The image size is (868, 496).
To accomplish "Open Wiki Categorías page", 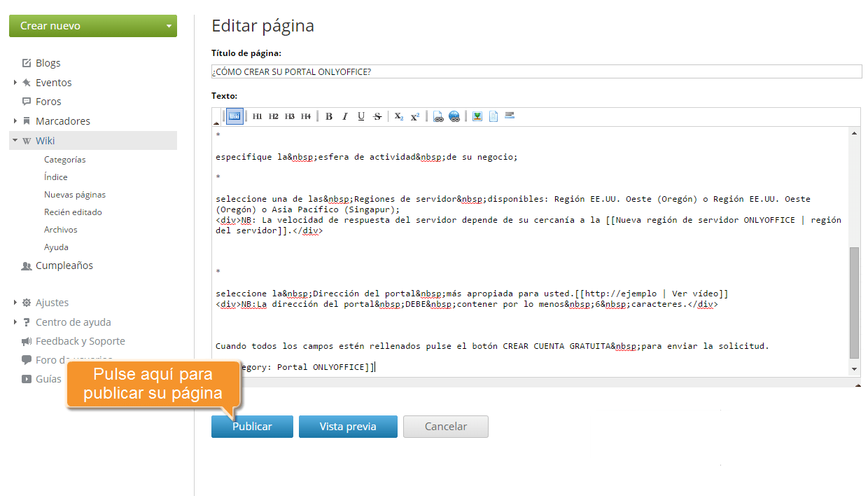I will (x=65, y=160).
